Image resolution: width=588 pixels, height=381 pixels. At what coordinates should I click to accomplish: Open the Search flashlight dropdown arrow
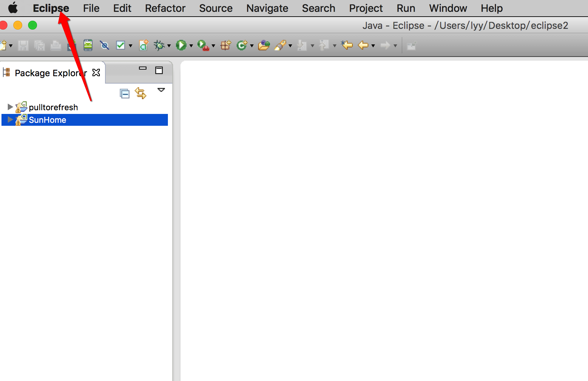tap(290, 46)
